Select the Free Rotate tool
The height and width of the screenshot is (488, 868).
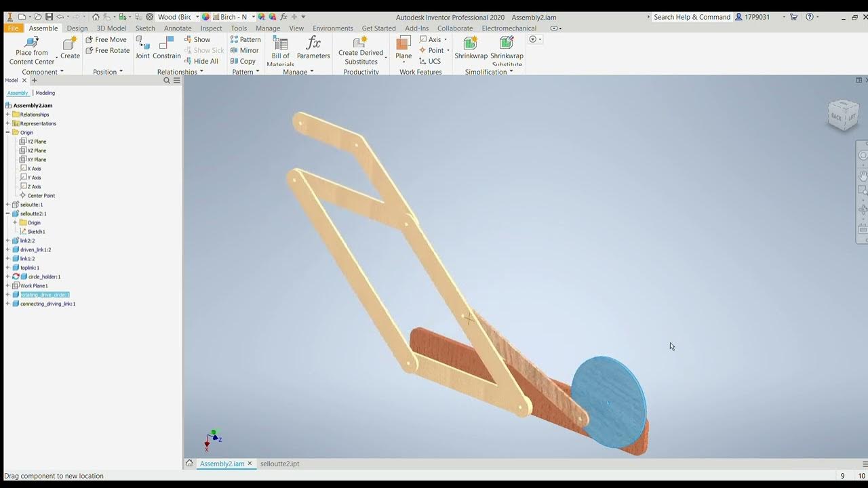108,50
